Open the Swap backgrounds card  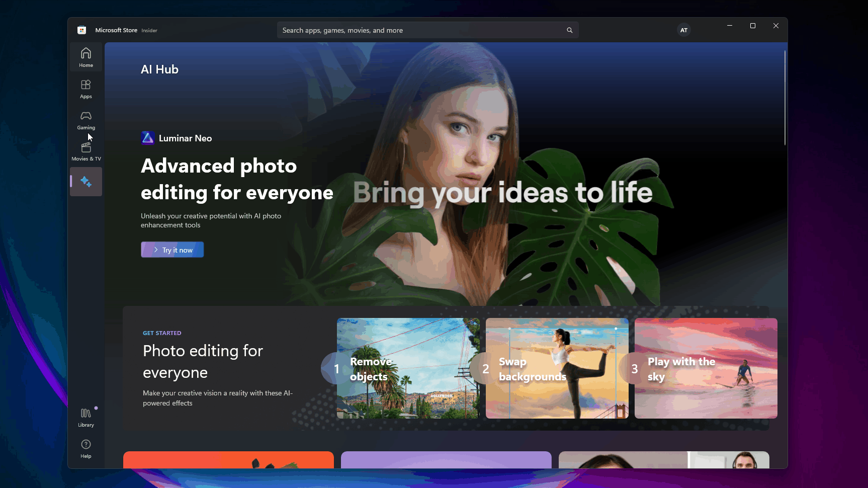tap(557, 368)
